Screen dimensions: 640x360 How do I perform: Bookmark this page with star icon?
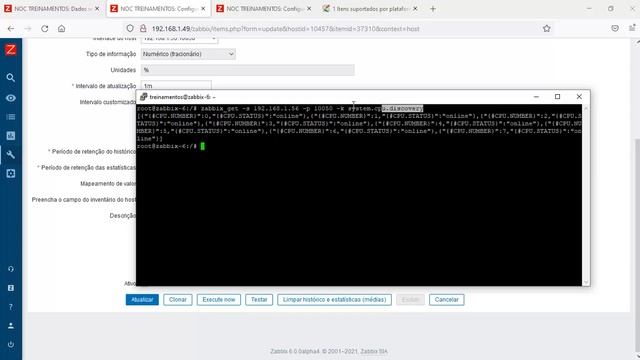click(547, 29)
